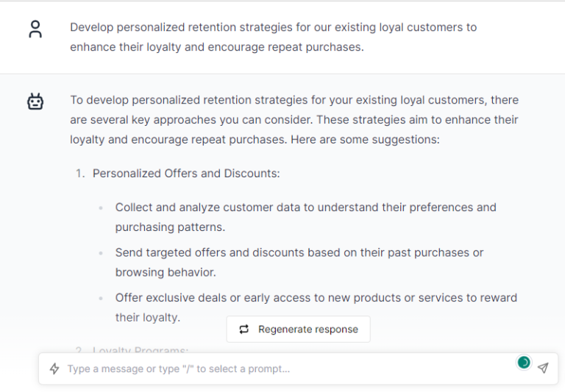Regenerate response button label
The image size is (565, 392).
pos(308,329)
